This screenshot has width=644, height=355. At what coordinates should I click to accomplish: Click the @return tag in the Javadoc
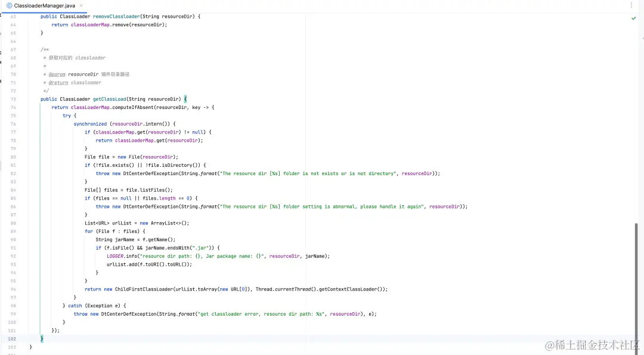(x=58, y=82)
